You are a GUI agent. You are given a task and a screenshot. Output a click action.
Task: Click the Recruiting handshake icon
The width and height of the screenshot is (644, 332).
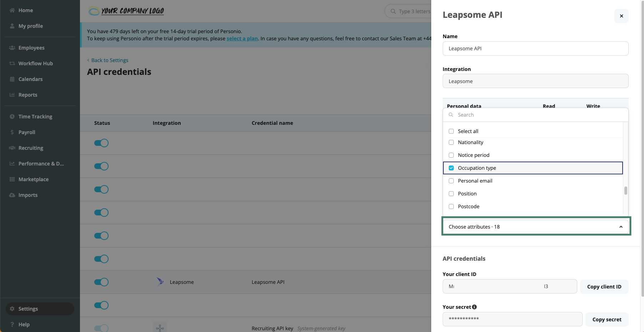[12, 148]
